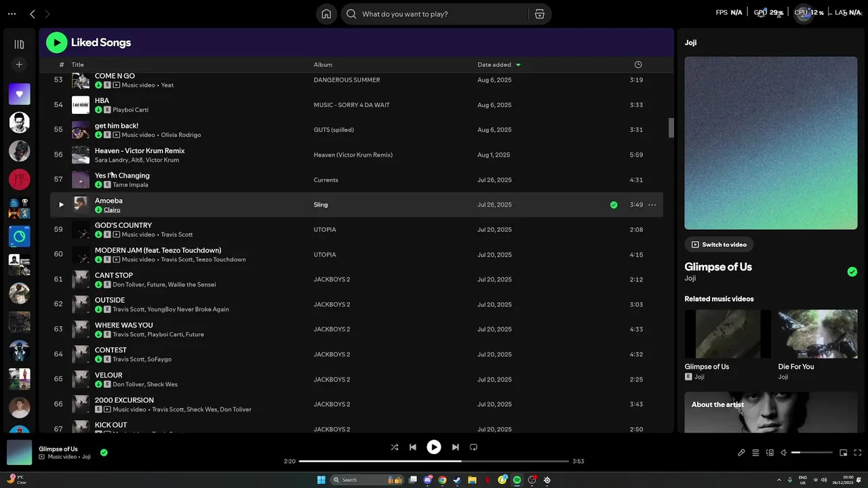Collapse Your Library sidebar icon
The width and height of the screenshot is (868, 488).
pos(19,44)
